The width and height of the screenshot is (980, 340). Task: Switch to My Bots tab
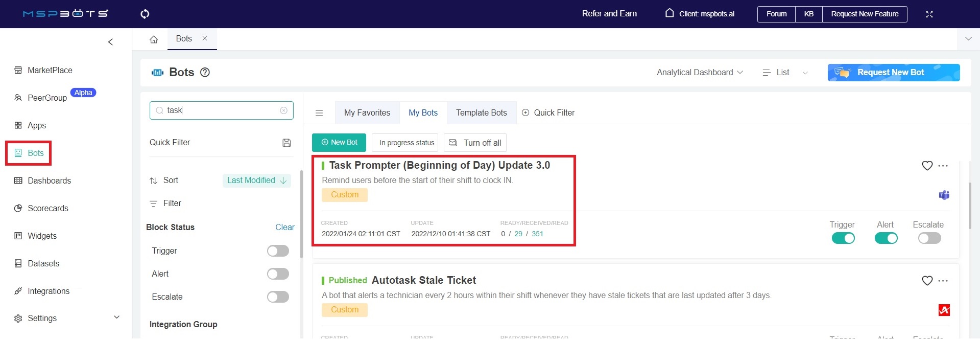coord(423,112)
